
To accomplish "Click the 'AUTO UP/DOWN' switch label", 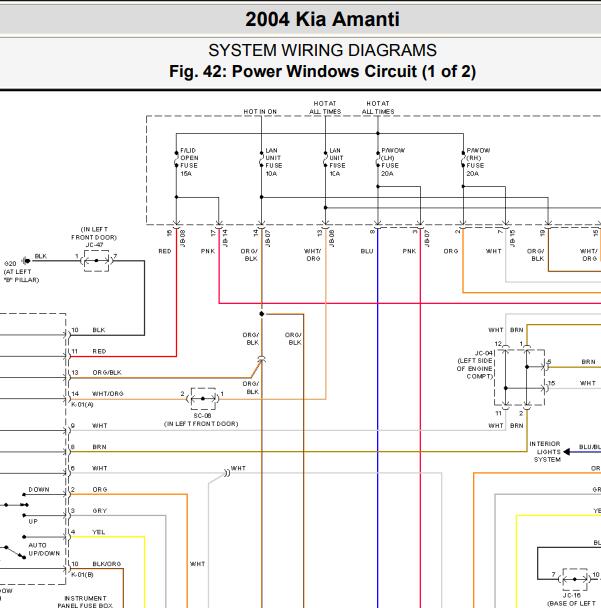I will (x=44, y=549).
